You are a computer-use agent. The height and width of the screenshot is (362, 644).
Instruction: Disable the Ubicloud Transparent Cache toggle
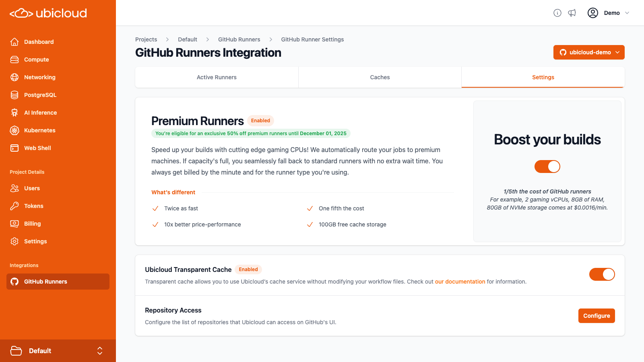[602, 274]
